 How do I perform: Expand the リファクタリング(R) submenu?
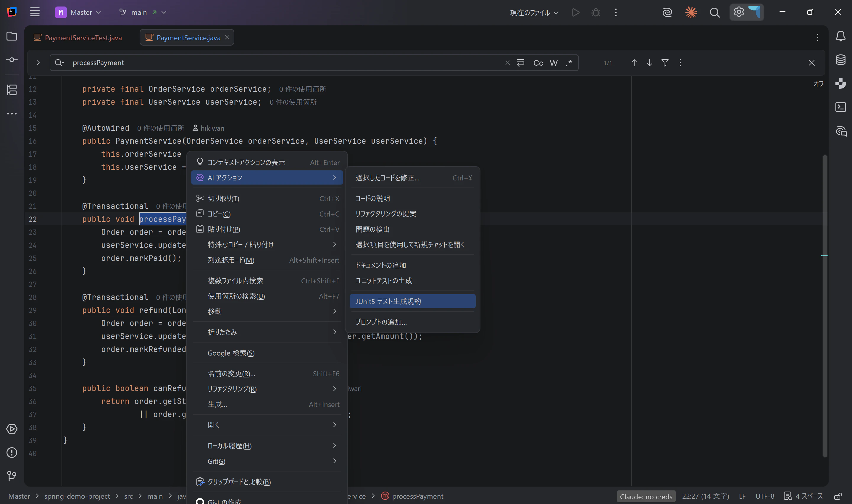(x=267, y=389)
